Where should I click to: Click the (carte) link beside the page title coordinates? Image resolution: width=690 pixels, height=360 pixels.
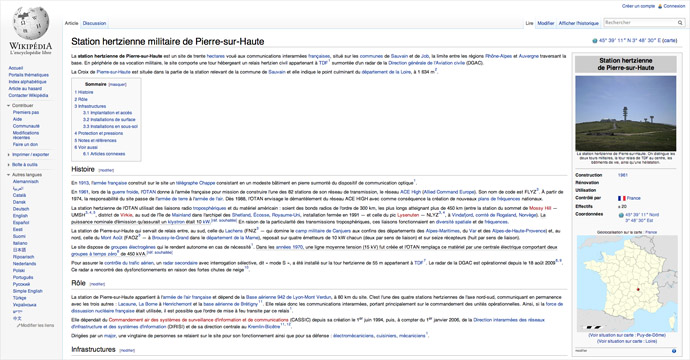tap(670, 40)
